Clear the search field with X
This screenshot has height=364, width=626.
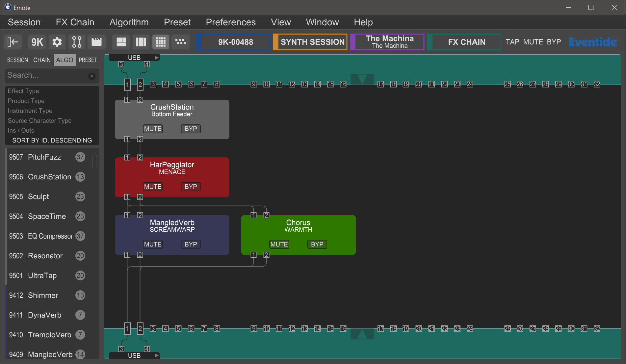[92, 76]
